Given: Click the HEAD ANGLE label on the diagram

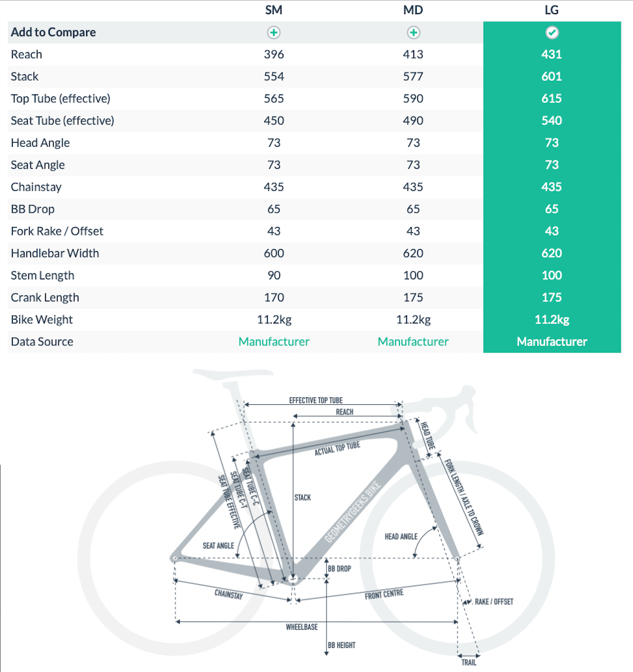Looking at the screenshot, I should (x=401, y=536).
